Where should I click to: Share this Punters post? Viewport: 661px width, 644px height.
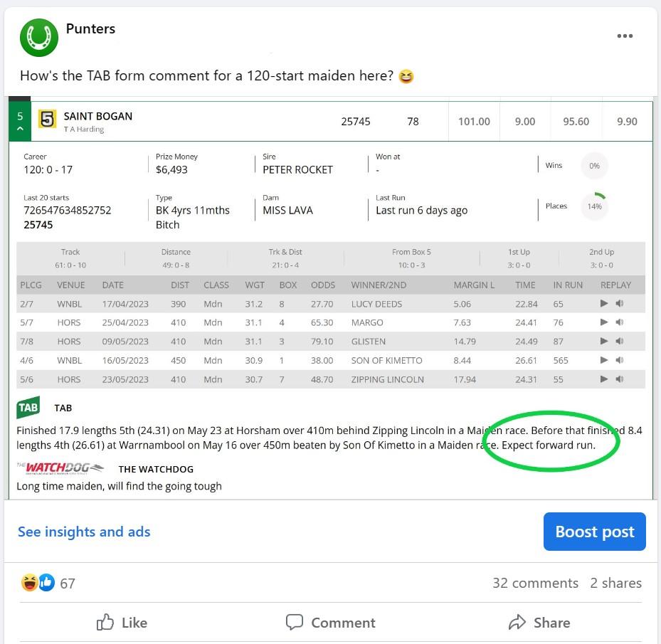[539, 623]
